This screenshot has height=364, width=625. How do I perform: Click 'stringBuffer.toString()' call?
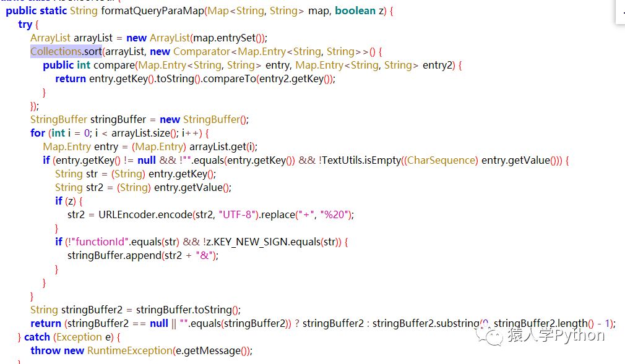click(187, 310)
